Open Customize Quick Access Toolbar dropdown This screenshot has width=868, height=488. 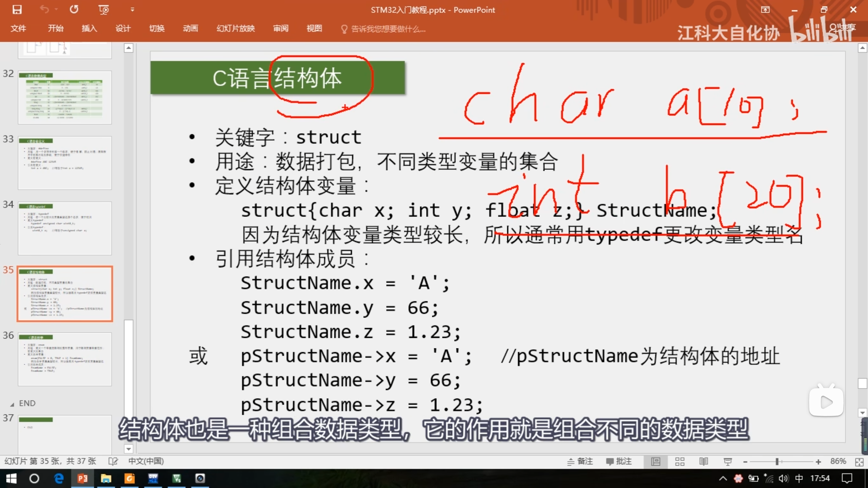[x=132, y=9]
